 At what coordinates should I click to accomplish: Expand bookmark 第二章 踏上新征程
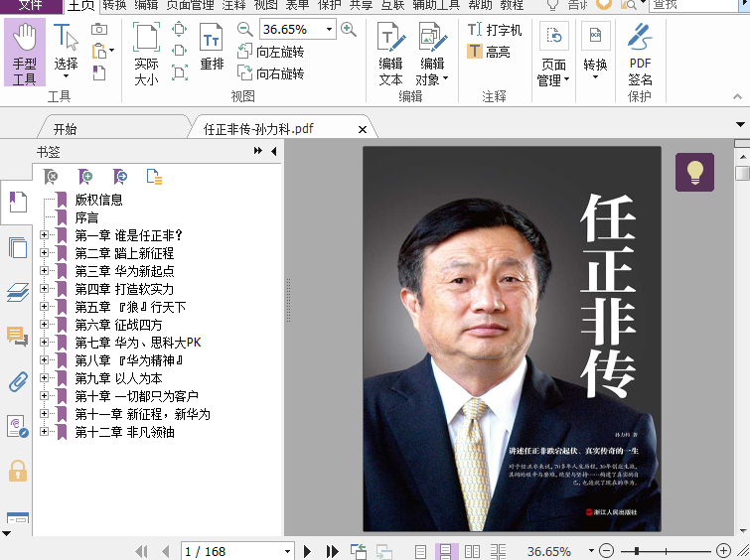tap(44, 252)
